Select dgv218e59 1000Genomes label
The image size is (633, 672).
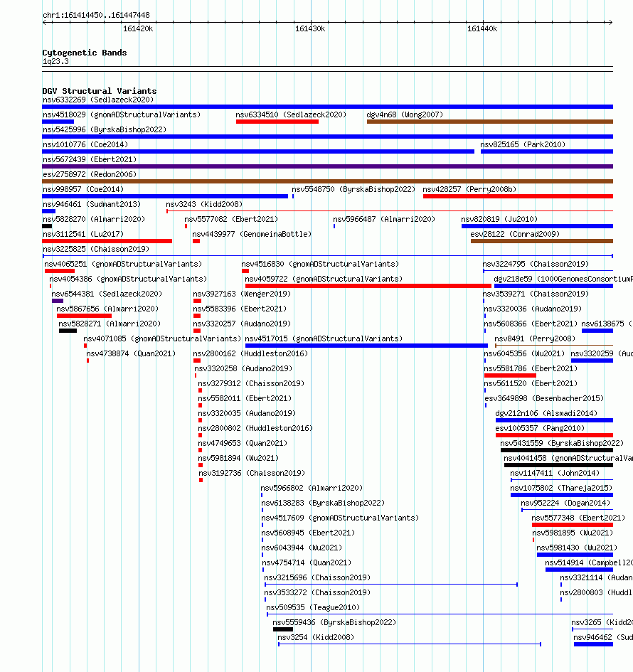point(563,279)
